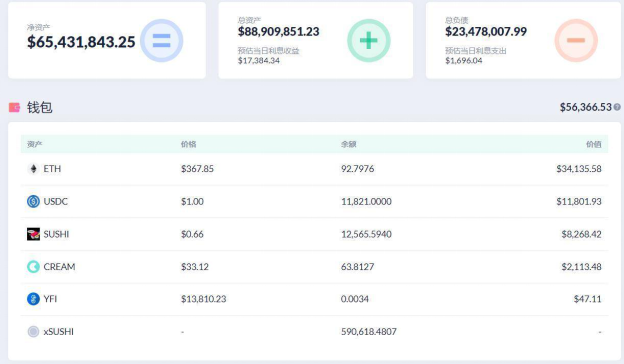This screenshot has height=364, width=624.
Task: Click the blue equals net worth icon
Action: tap(162, 41)
